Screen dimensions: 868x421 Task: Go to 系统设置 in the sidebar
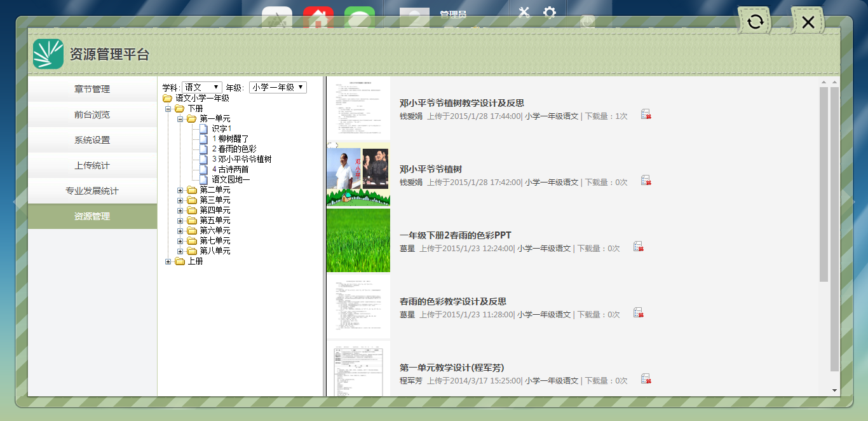point(92,140)
